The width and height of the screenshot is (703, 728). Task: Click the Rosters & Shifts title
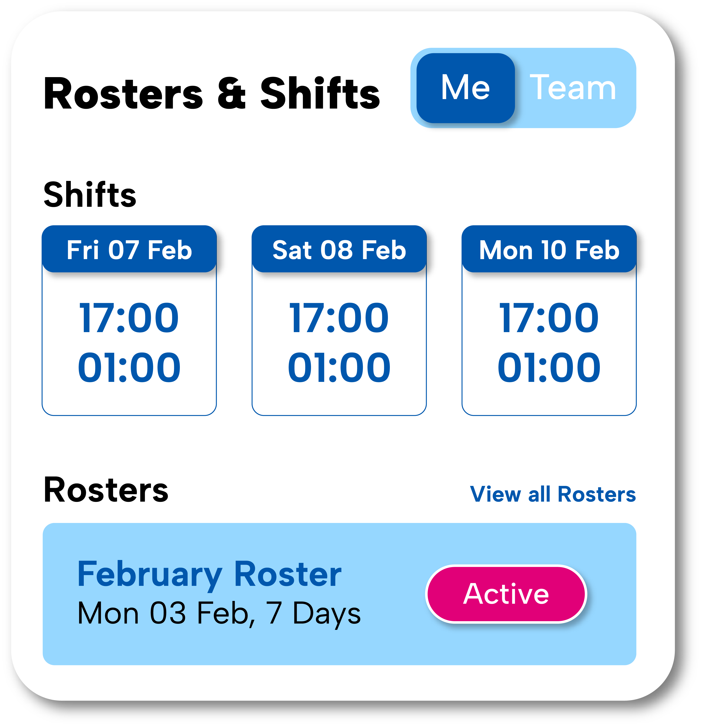(x=212, y=93)
